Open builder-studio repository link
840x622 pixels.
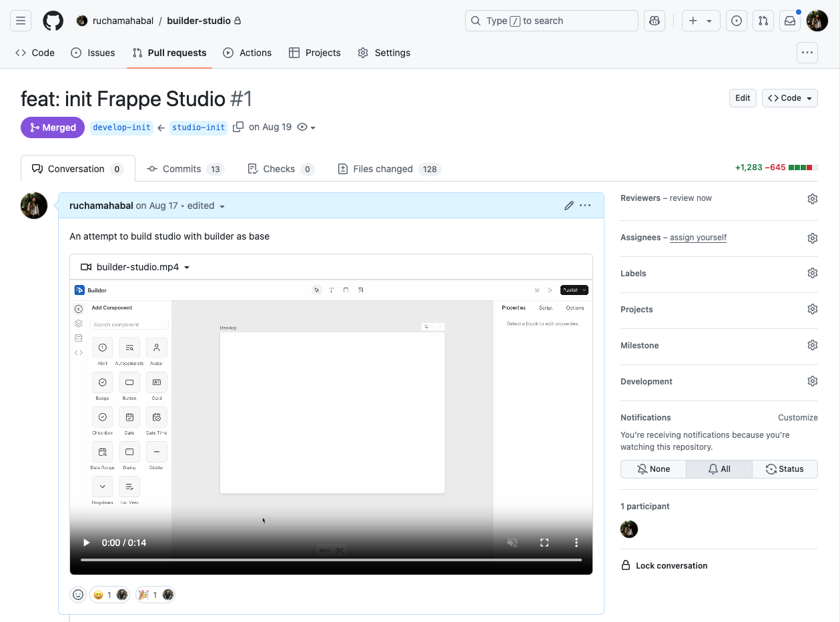pyautogui.click(x=199, y=21)
